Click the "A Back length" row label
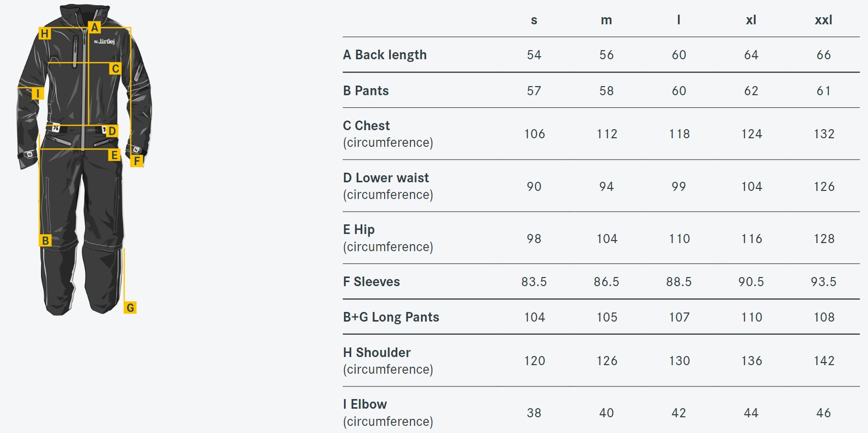 point(385,55)
